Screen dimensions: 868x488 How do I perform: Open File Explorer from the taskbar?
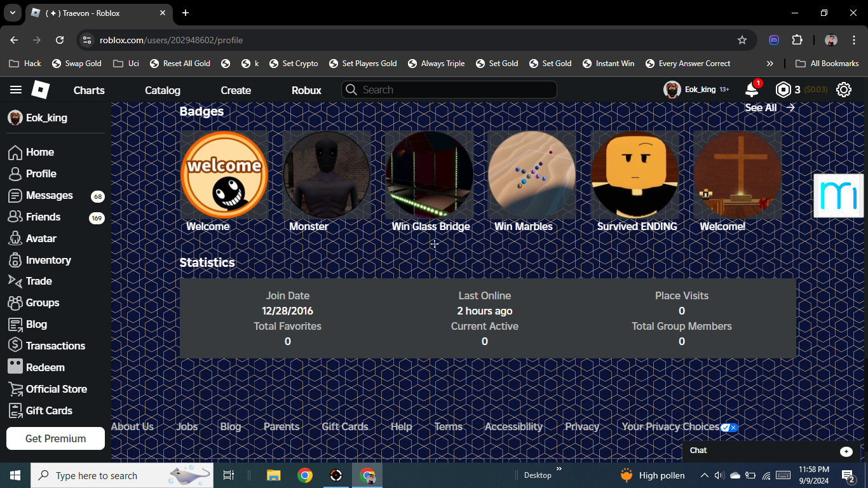(x=273, y=475)
